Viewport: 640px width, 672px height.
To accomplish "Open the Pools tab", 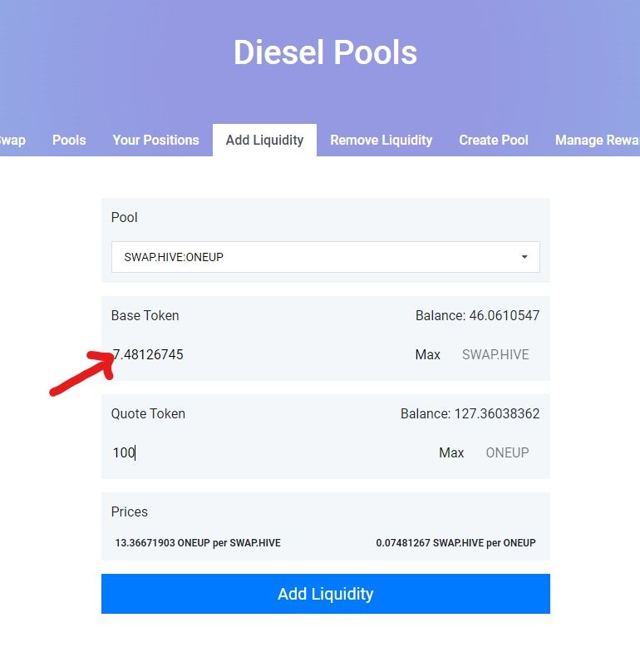I will tap(69, 141).
